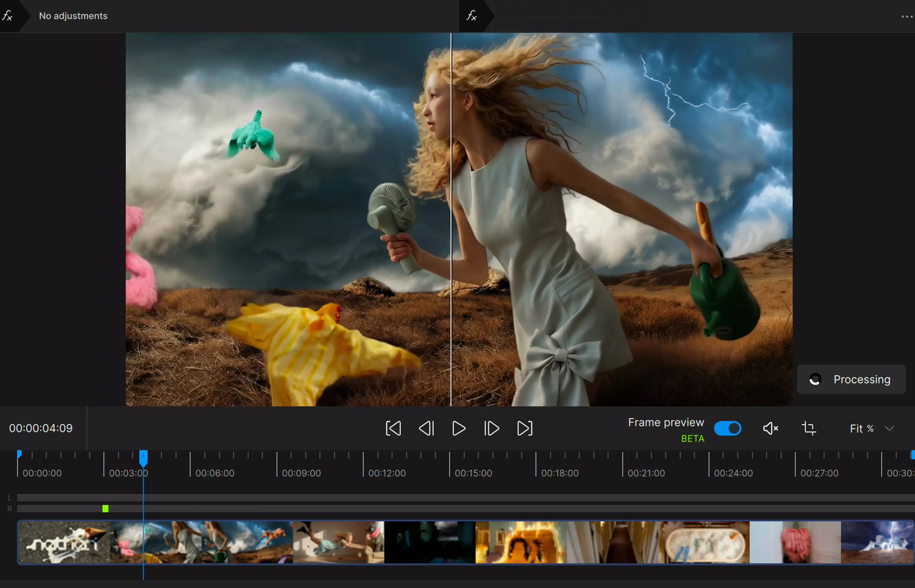Select the filmstrip thumbnail with the white splatter logo
Viewport: 915px width, 588px height.
click(x=64, y=542)
